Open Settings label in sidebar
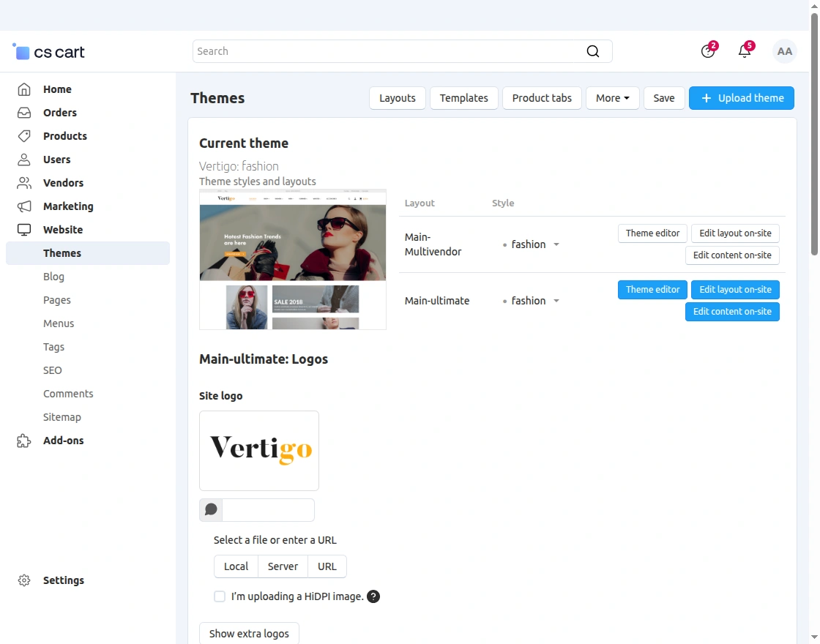Viewport: 820px width, 644px height. pyautogui.click(x=64, y=580)
